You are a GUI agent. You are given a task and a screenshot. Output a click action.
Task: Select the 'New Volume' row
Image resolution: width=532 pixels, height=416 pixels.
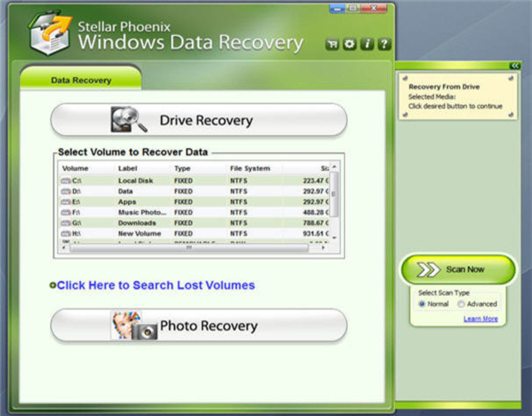[x=195, y=234]
